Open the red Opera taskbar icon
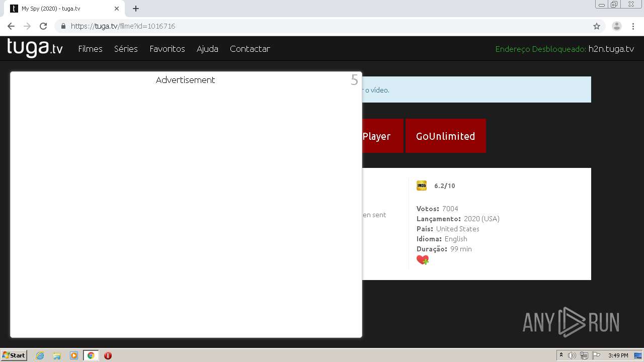This screenshot has width=644, height=362. point(108,355)
